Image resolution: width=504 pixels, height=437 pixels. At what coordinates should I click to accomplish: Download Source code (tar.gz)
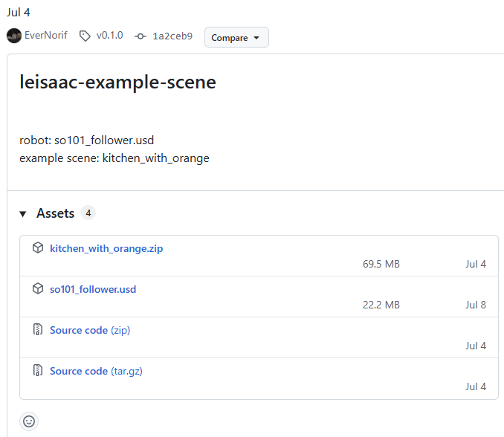coord(96,370)
